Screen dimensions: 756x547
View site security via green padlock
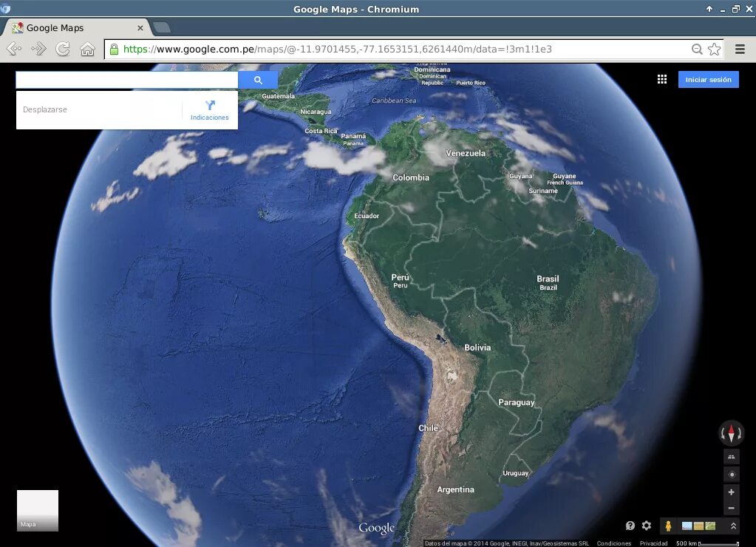114,49
